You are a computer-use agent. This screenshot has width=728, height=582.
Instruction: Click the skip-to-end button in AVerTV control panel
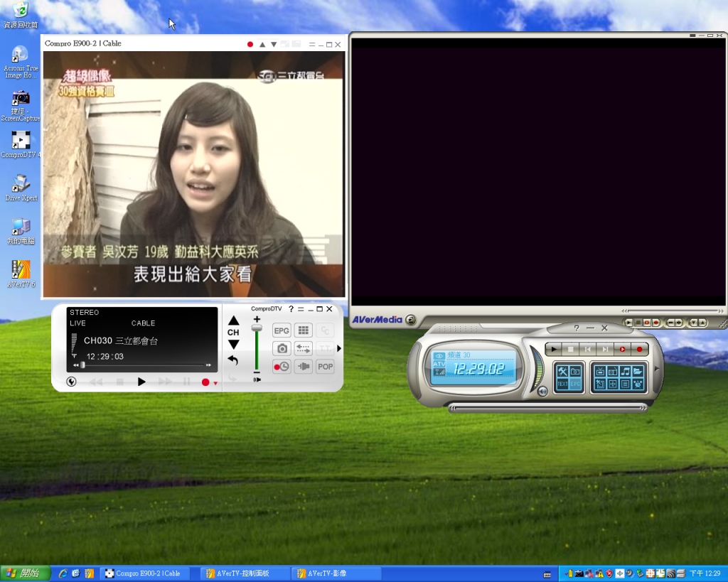605,349
